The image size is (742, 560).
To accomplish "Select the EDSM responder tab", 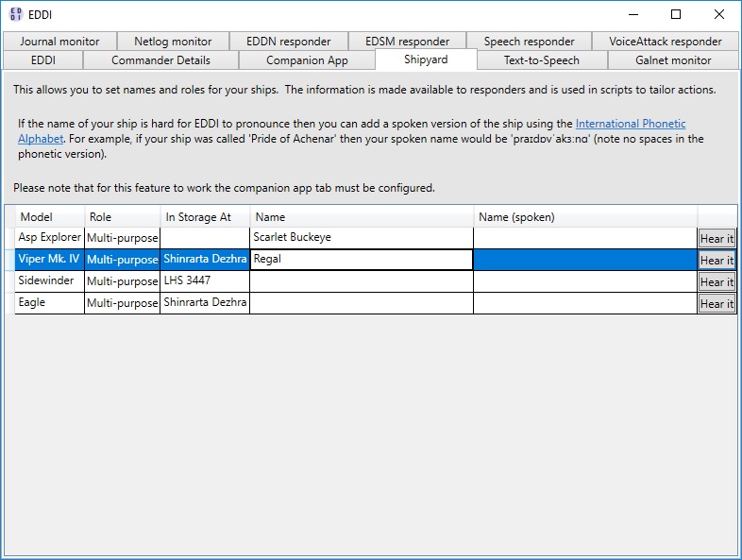I will (x=407, y=42).
